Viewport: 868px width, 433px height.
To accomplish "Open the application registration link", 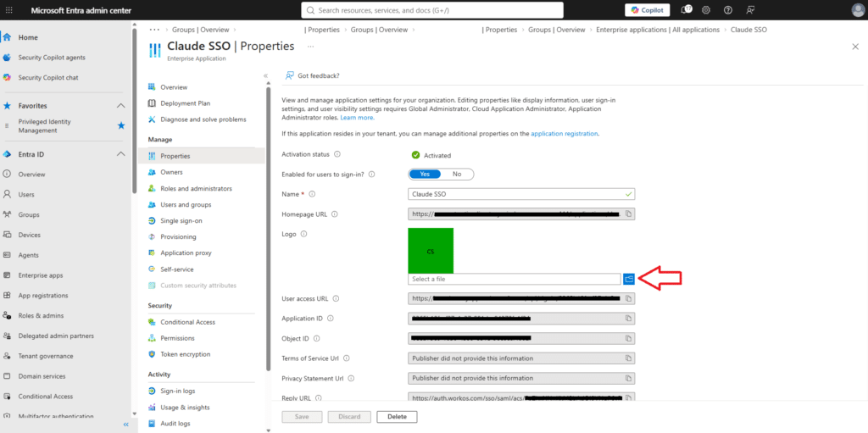I will (564, 133).
